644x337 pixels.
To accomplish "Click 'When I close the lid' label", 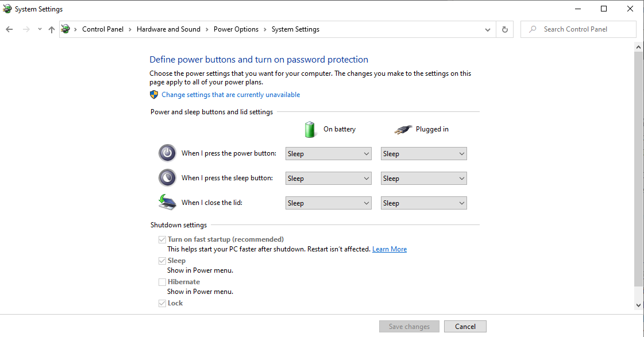I will [212, 202].
